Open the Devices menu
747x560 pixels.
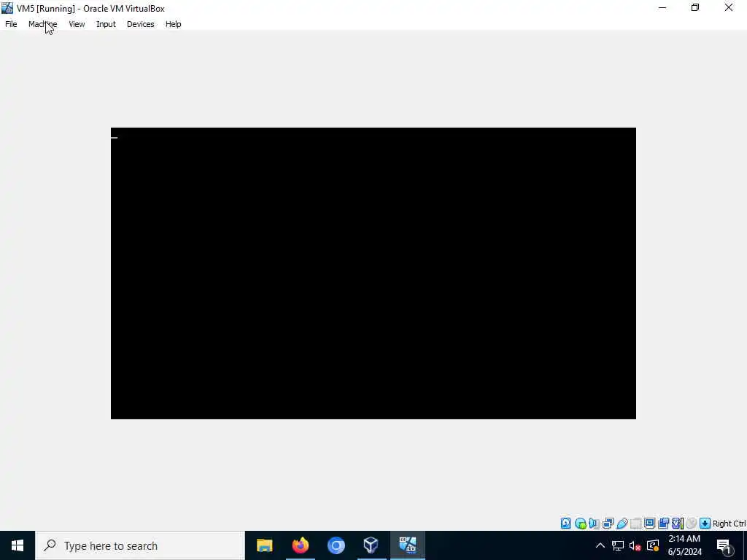[x=141, y=24]
